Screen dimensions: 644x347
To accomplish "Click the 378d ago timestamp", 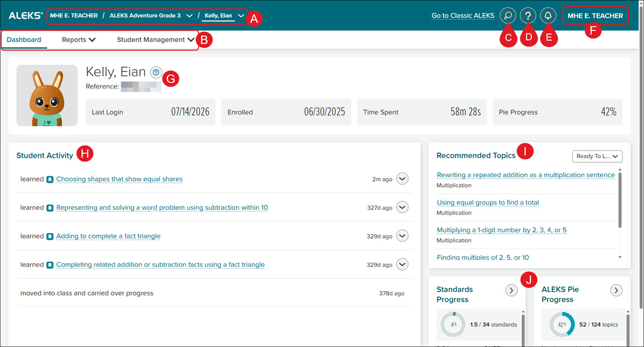I will point(392,293).
